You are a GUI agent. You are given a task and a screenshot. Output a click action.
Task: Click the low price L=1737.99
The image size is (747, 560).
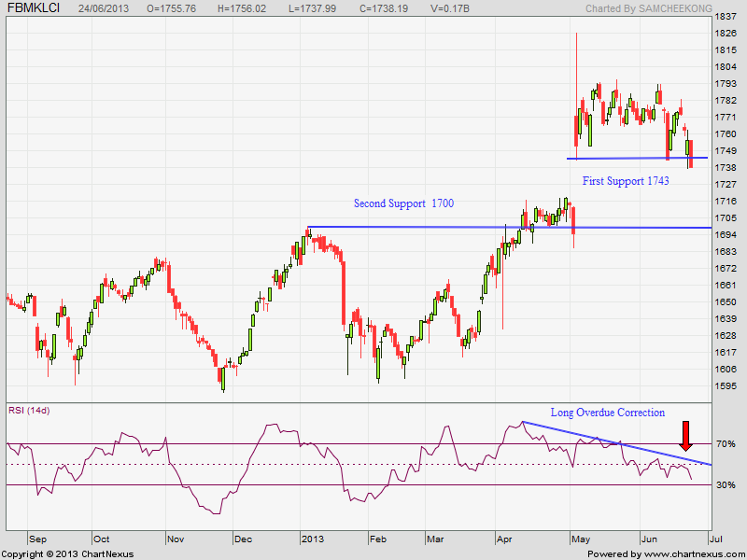(x=312, y=8)
